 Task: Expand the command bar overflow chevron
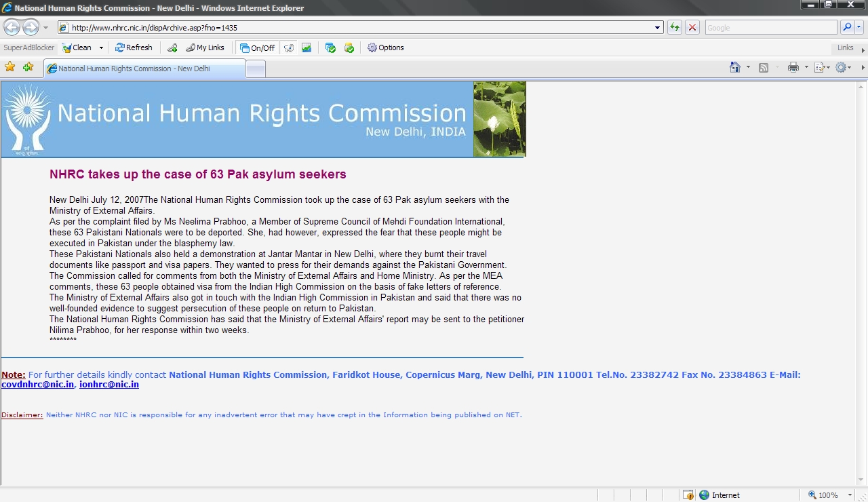tap(863, 67)
